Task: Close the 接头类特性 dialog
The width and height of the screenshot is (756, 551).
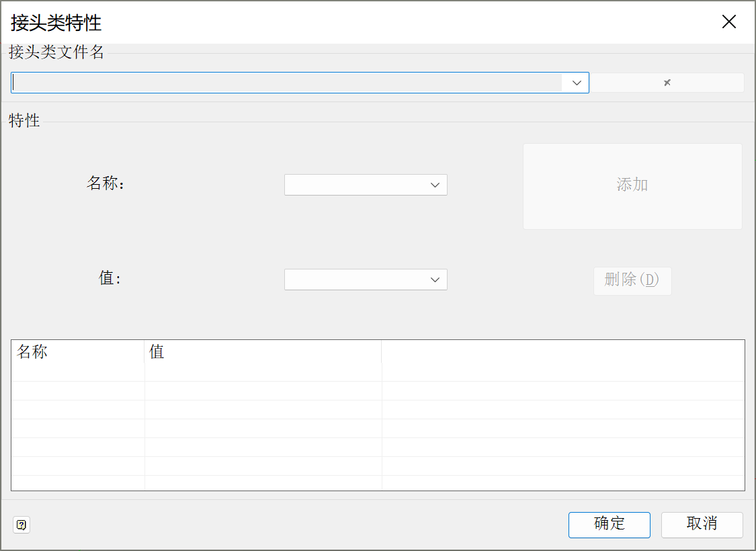Action: 728,22
